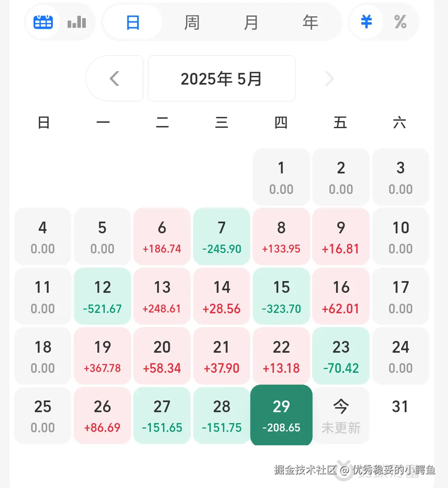Select May 19 with +367.78 gain

click(102, 356)
